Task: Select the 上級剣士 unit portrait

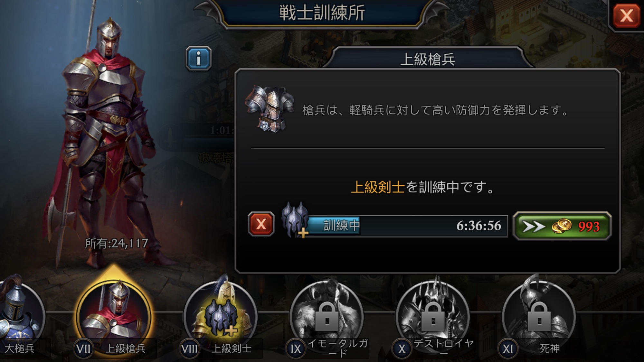Action: [221, 314]
